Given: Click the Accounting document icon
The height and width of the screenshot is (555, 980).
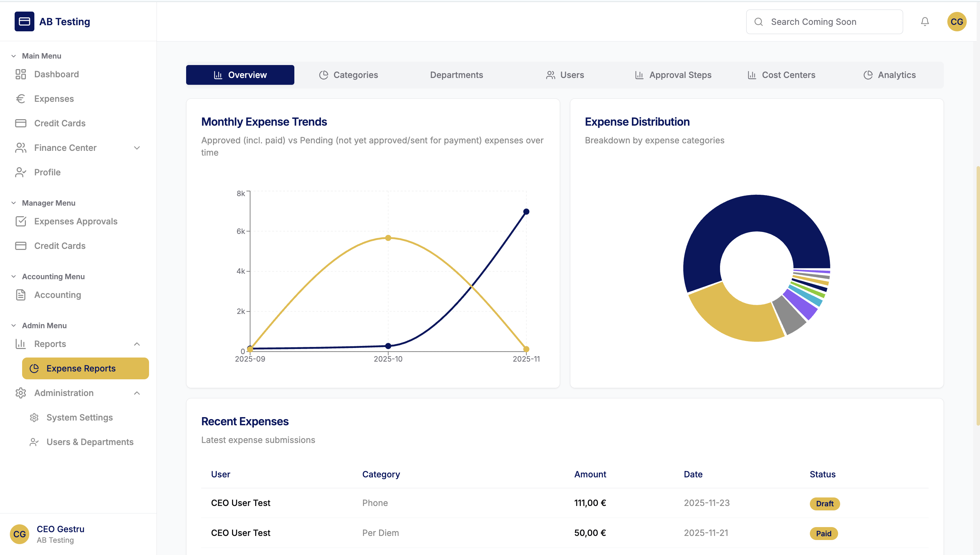Looking at the screenshot, I should [21, 295].
